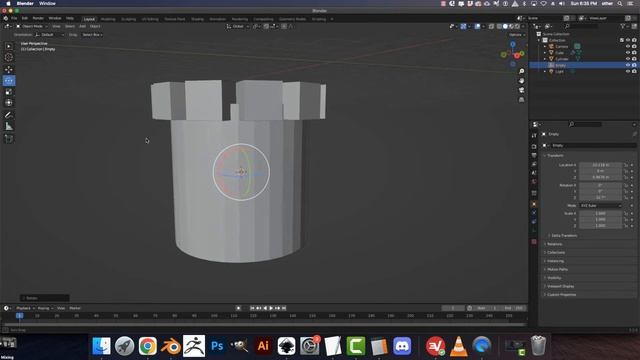Image resolution: width=640 pixels, height=360 pixels.
Task: Select the Scale tool in viewport toolbar
Action: coord(9,92)
